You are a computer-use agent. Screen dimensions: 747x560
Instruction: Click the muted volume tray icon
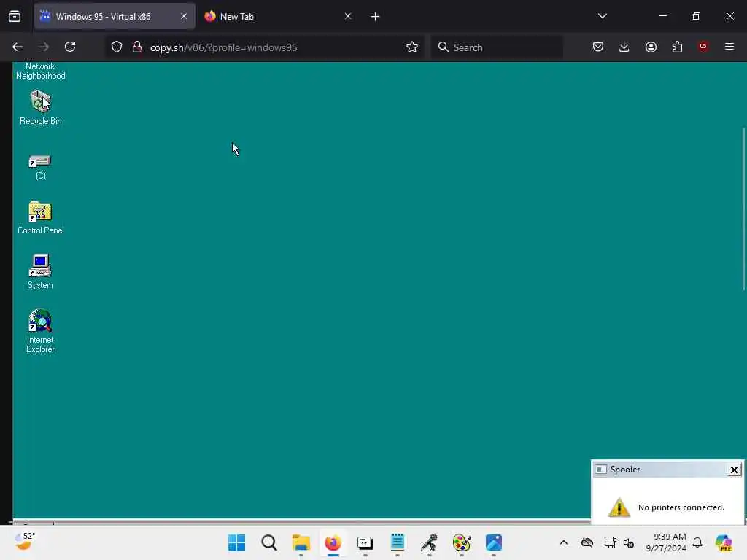(x=628, y=542)
